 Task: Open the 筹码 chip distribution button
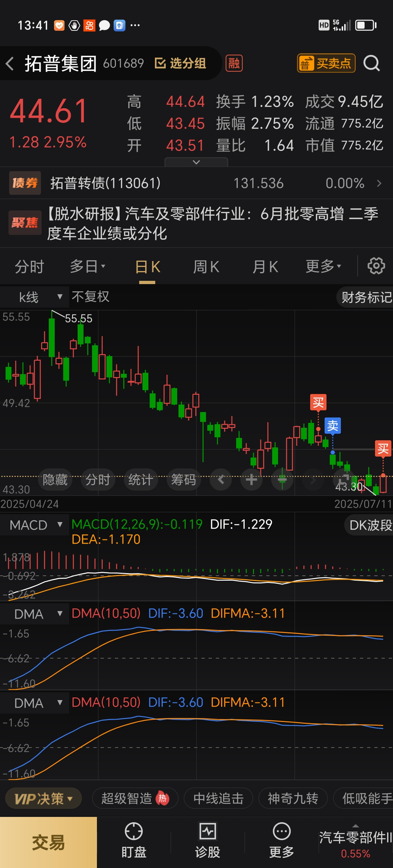click(x=183, y=479)
